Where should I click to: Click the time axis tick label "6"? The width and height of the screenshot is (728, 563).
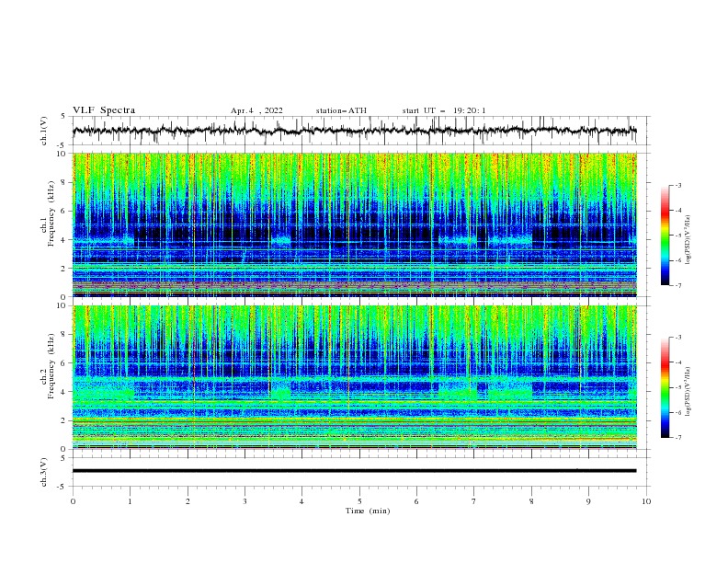[x=416, y=501]
